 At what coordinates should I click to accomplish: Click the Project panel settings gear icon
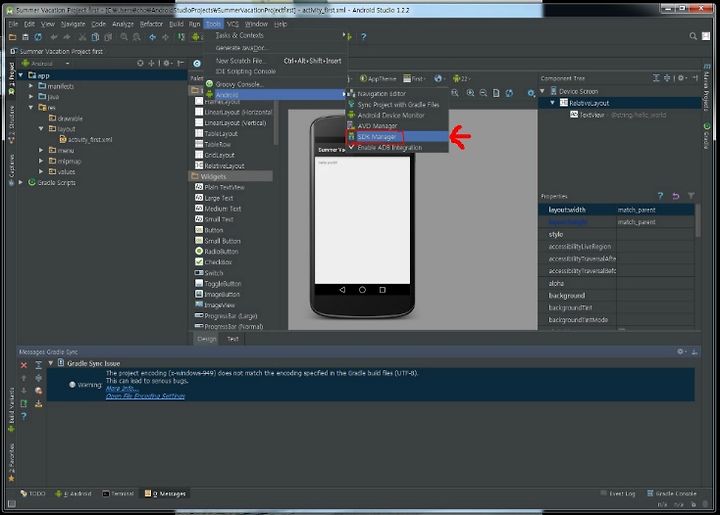click(167, 63)
